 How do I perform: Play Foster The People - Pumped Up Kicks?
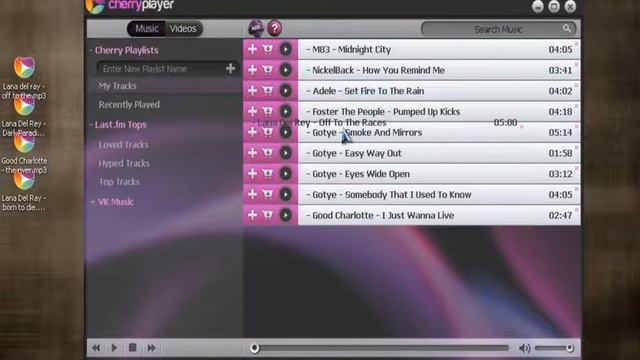286,111
